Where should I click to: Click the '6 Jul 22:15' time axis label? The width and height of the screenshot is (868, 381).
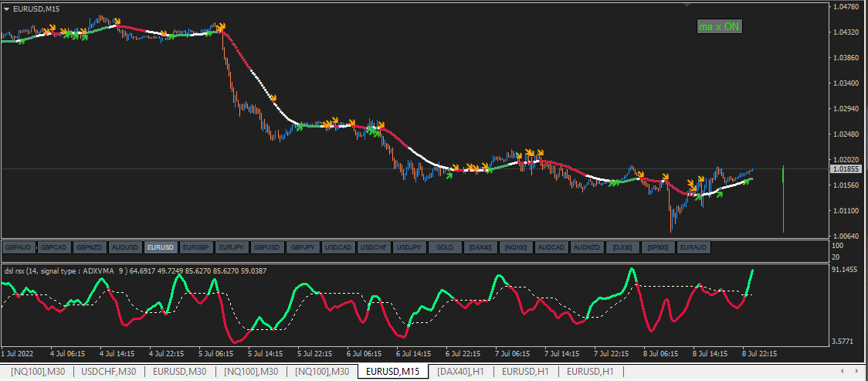463,353
